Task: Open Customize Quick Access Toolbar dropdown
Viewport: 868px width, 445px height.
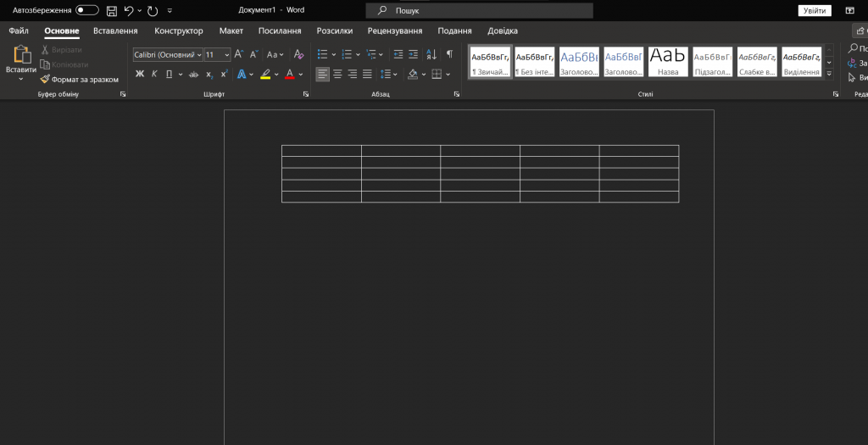Action: click(x=170, y=10)
